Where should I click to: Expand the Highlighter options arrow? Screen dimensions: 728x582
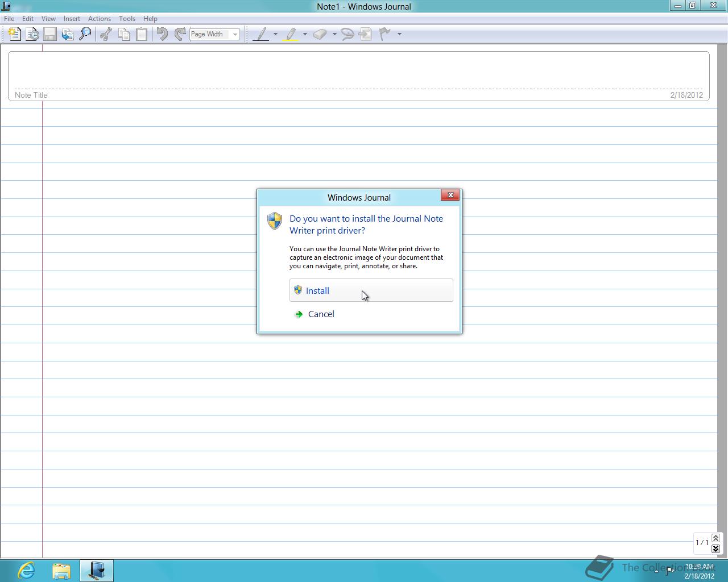[305, 34]
